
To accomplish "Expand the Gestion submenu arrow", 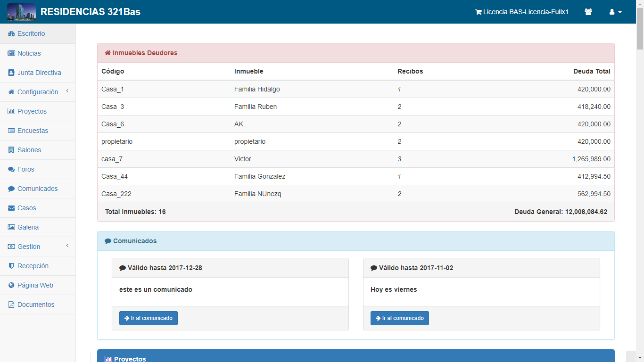I will (67, 246).
